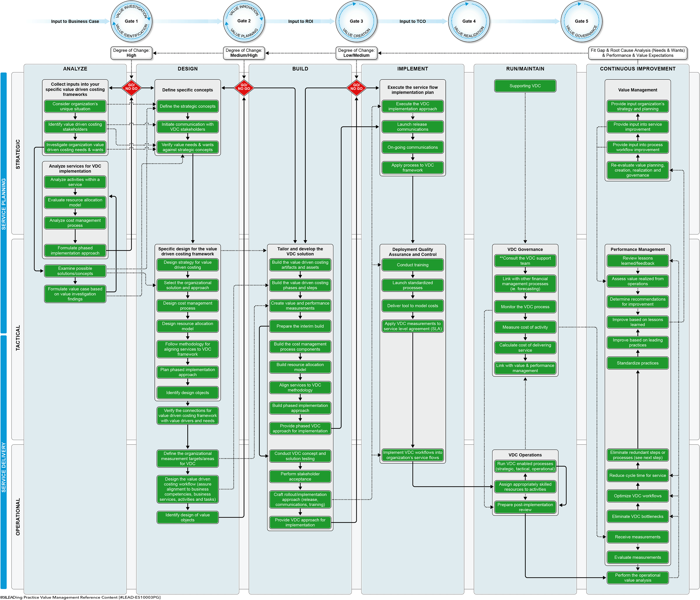Click the GO/NO GO diamond between Build and Implement
700x600 pixels.
coord(357,88)
